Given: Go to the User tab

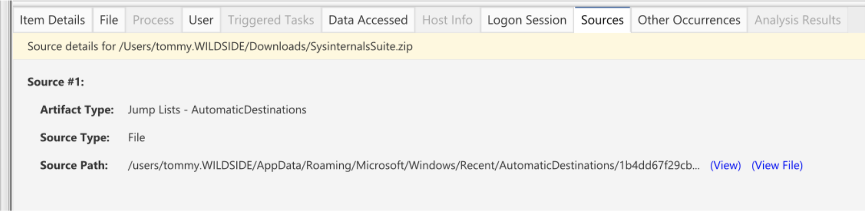Looking at the screenshot, I should click(201, 20).
